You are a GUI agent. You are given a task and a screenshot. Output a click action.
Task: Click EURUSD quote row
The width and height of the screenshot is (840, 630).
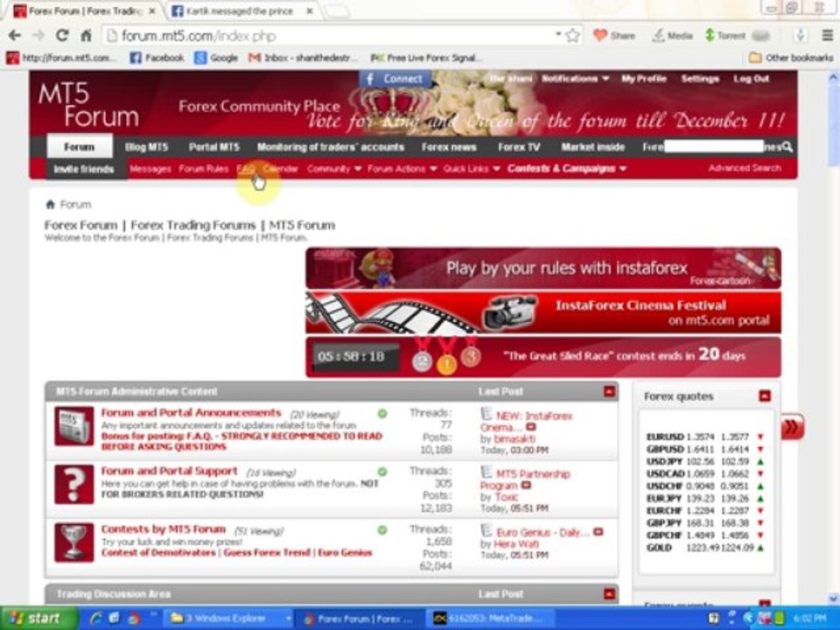[x=705, y=437]
